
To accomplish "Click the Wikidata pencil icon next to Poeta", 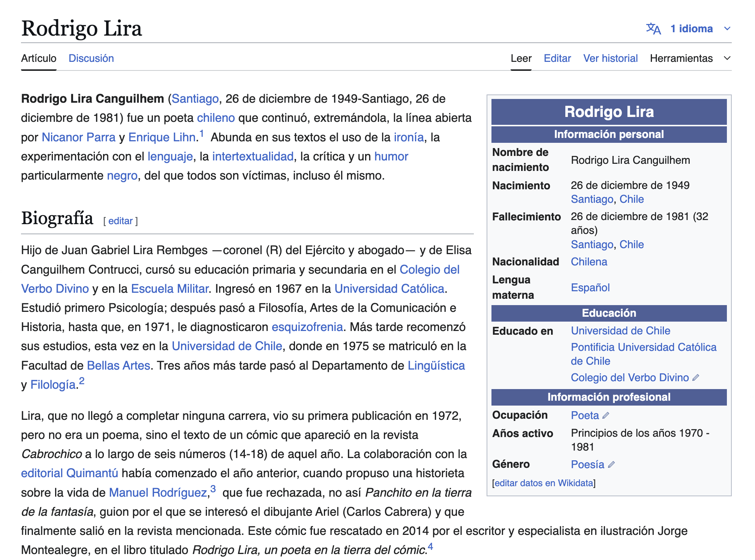I will [x=606, y=416].
